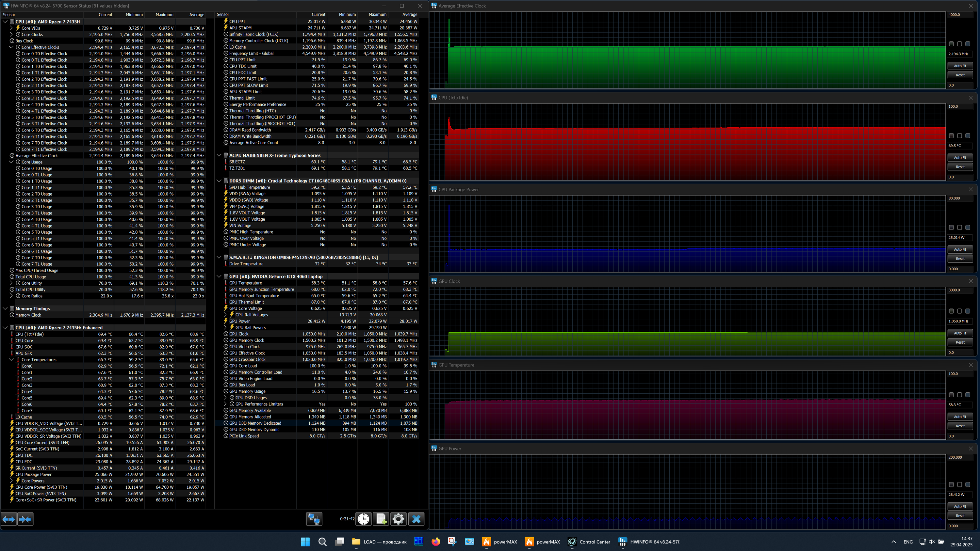Click the Sensor column header in right pane
Viewport: 980px width, 551px height.
coord(223,15)
